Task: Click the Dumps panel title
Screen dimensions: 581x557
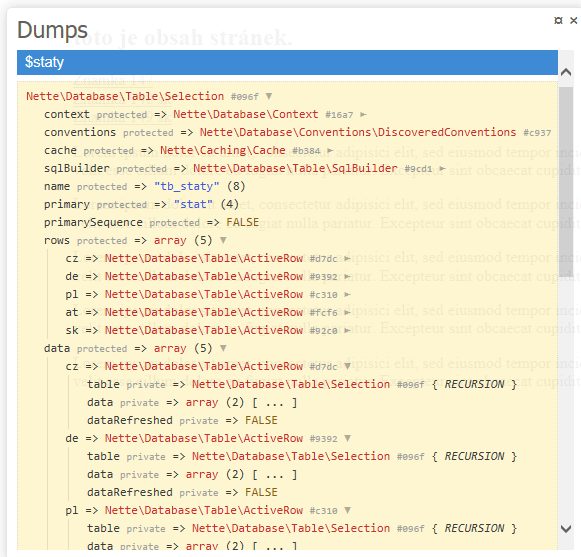Action: [52, 30]
